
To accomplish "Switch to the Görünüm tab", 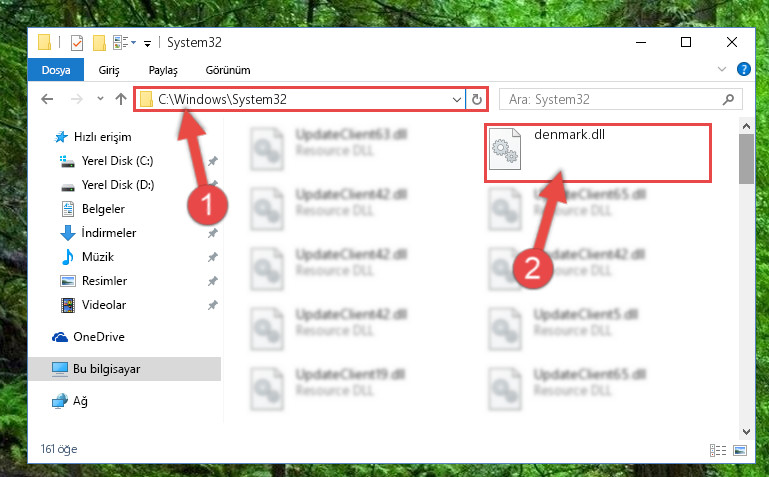I will [228, 70].
